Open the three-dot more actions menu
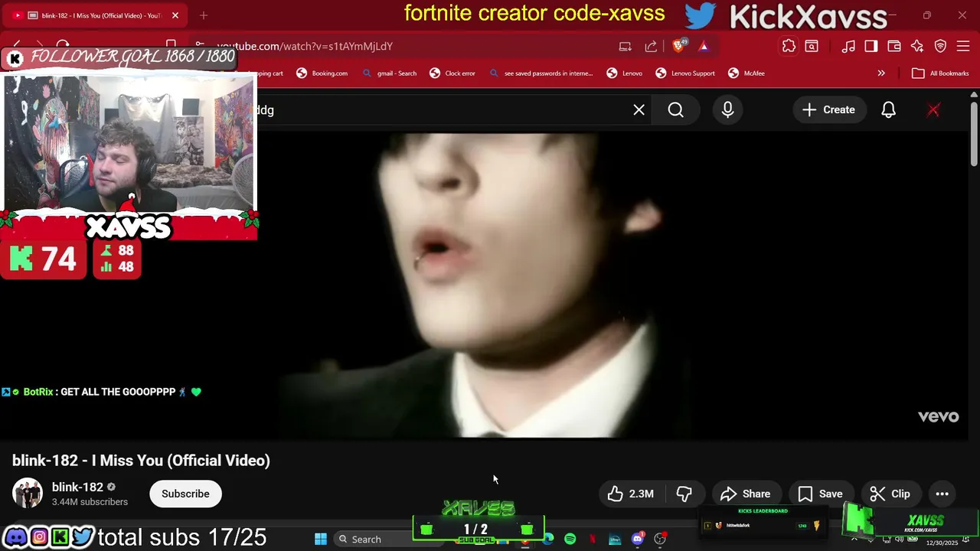980x551 pixels. point(942,494)
